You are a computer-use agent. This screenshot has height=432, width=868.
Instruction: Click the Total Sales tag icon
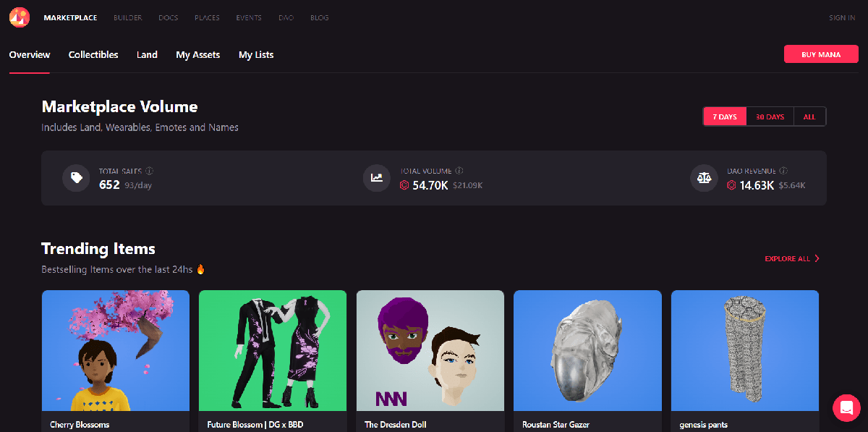pyautogui.click(x=76, y=178)
